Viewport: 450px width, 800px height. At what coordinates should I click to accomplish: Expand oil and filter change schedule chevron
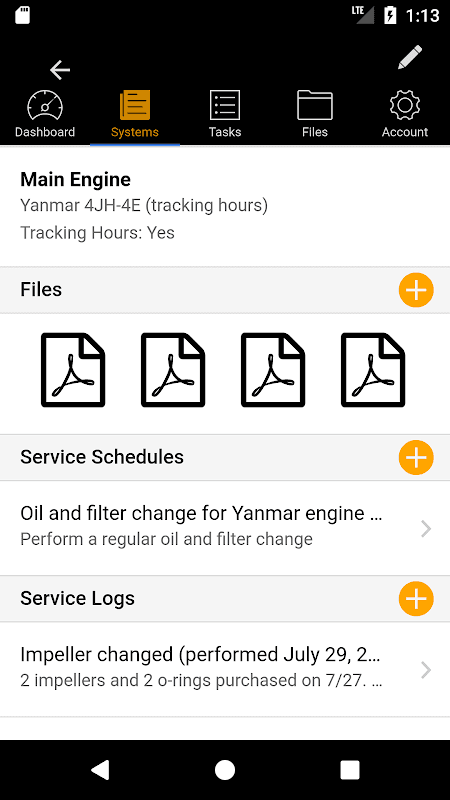(426, 529)
